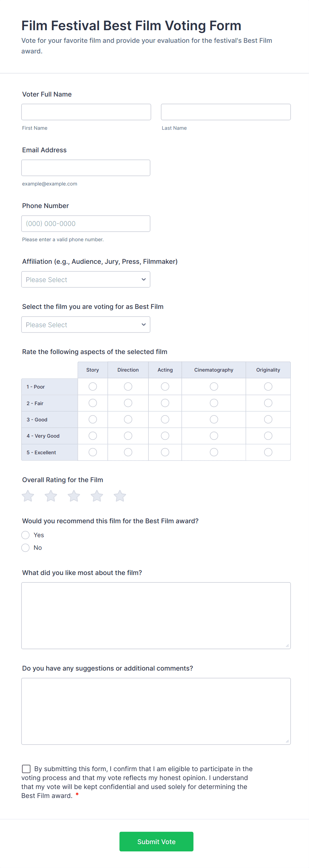Focus the Last Name text box

click(x=226, y=112)
